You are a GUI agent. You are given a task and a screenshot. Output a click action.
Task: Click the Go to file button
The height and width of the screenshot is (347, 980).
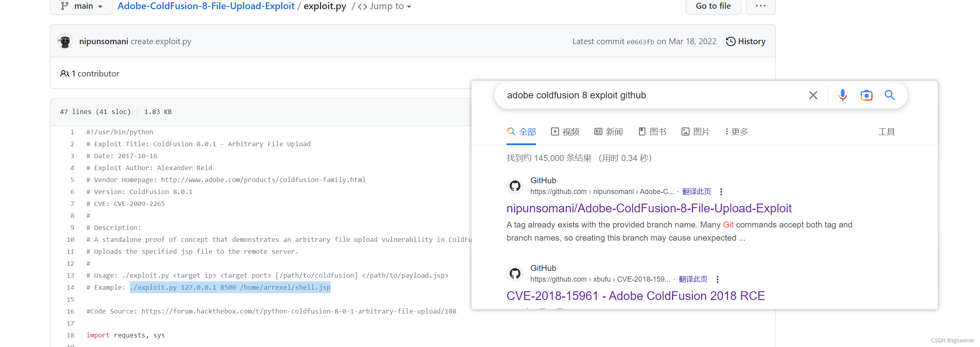tap(713, 6)
